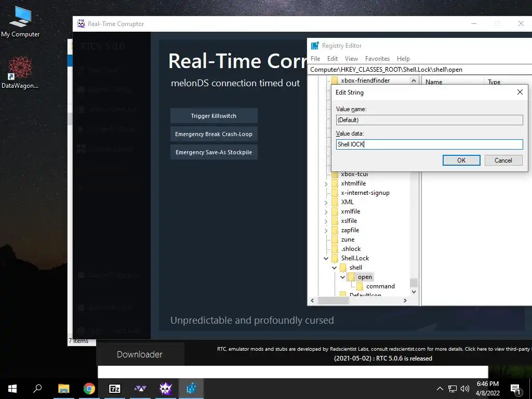This screenshot has height=399, width=532.
Task: Expand the xhtmlfile registry key
Action: [x=326, y=183]
